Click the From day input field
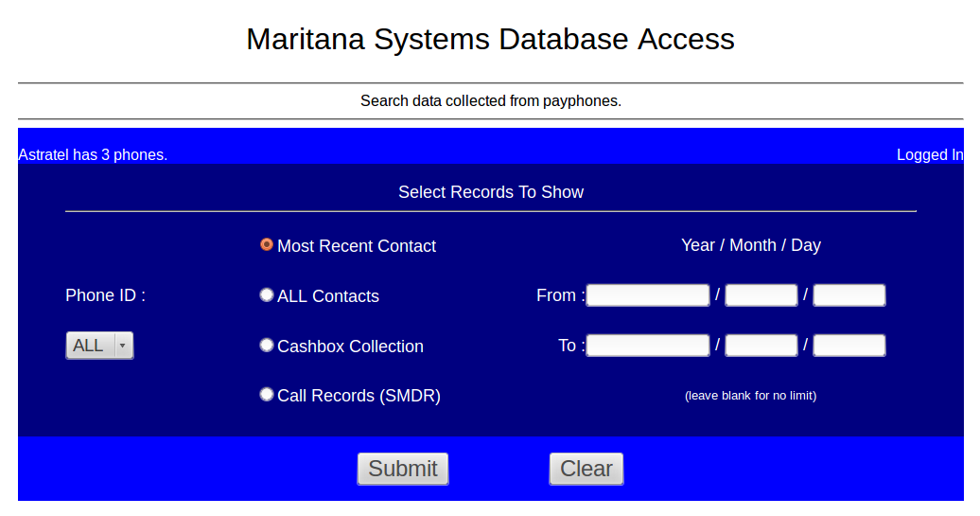The image size is (980, 516). coord(849,295)
